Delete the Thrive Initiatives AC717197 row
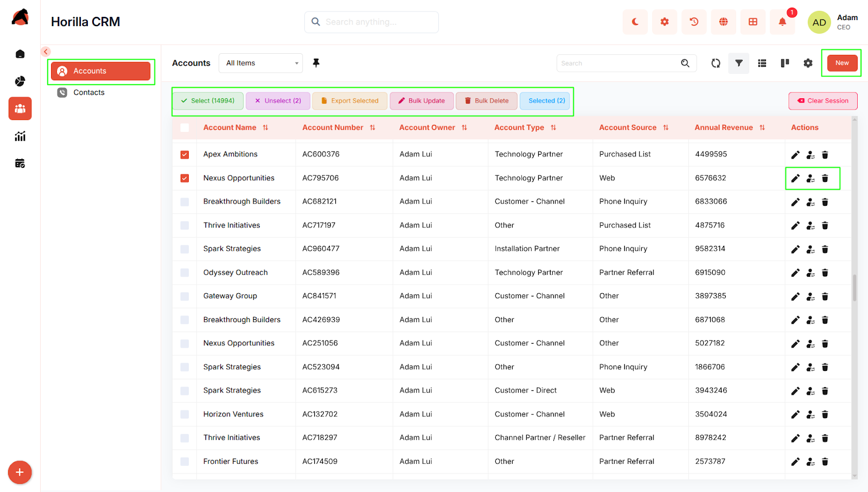 (x=825, y=225)
